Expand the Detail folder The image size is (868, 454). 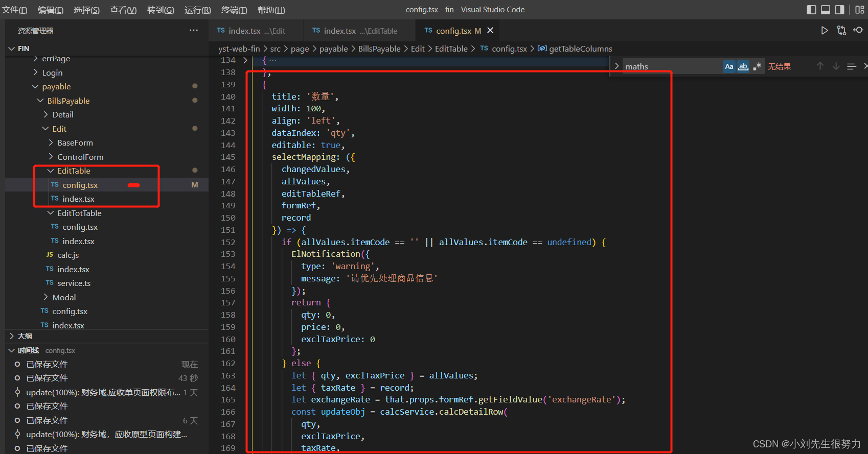[x=45, y=114]
